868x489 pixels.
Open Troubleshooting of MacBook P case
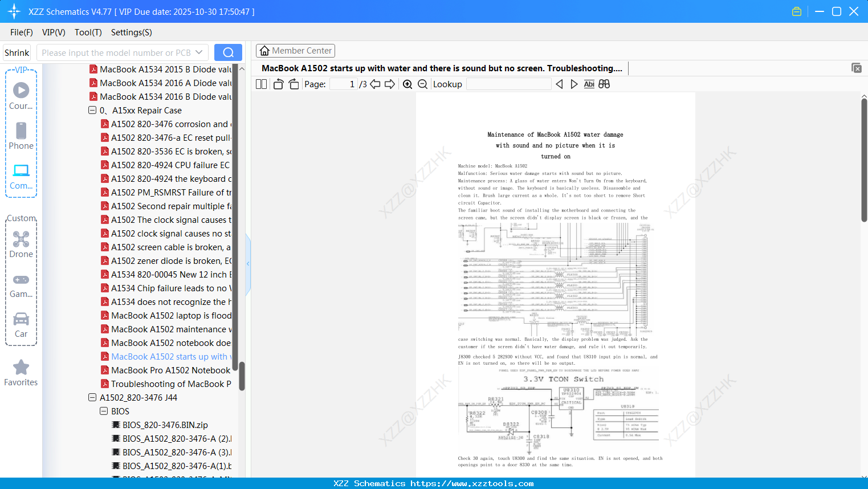click(165, 384)
